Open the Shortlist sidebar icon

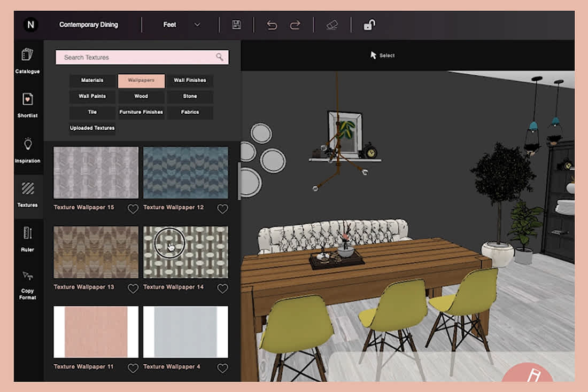(27, 104)
